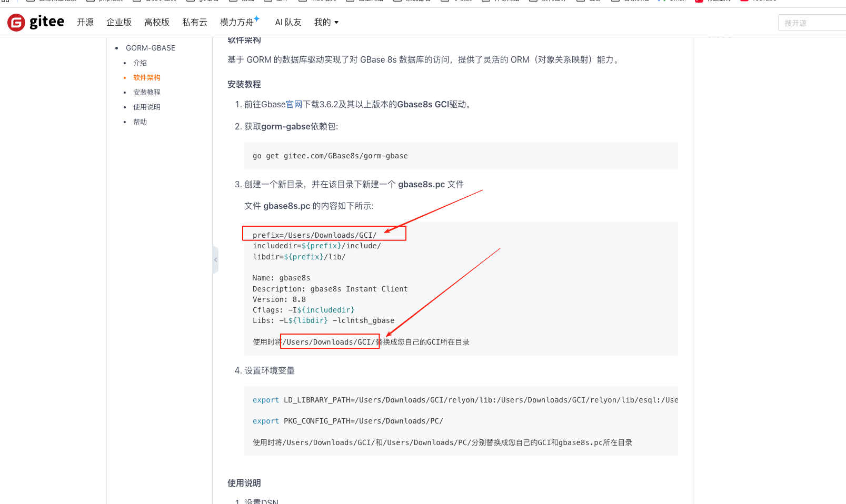Screen dimensions: 846x504
Task: Click the note ending 替换成您自己的GCI所在目录
Action: pos(361,342)
